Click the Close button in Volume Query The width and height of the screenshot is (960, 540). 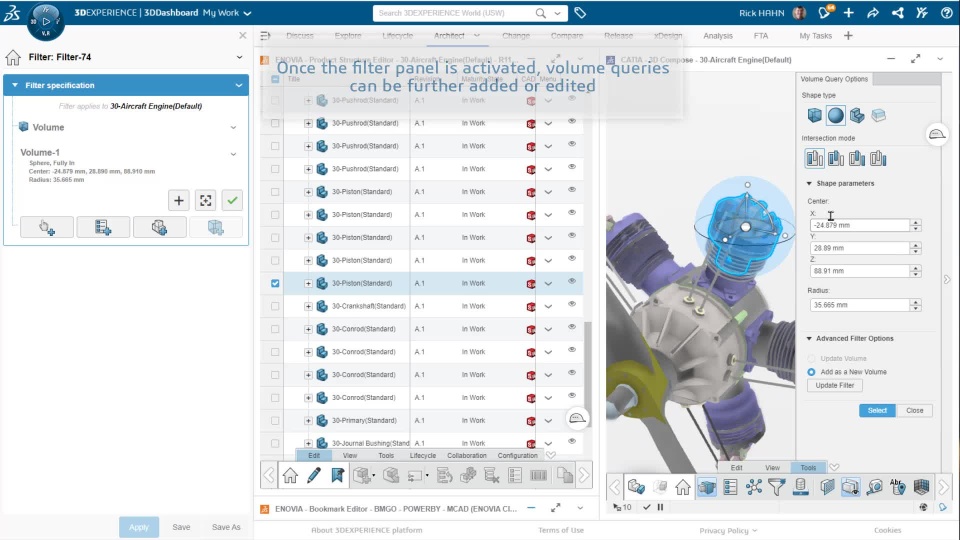pos(915,411)
